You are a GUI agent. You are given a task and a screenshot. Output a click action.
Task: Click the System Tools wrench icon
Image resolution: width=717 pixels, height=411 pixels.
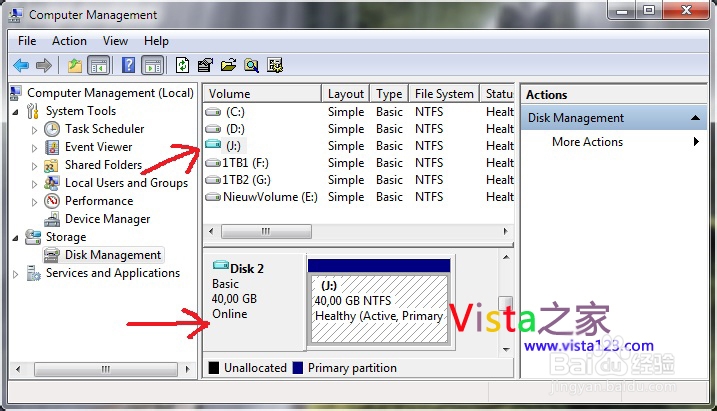(32, 111)
